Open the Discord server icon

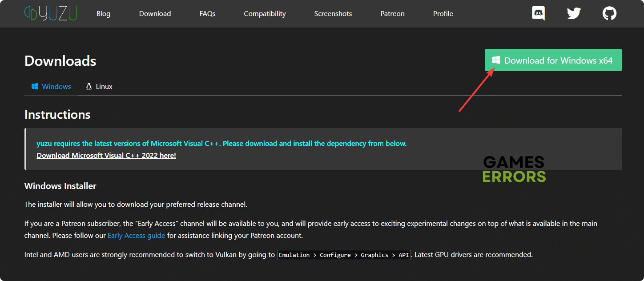tap(538, 13)
